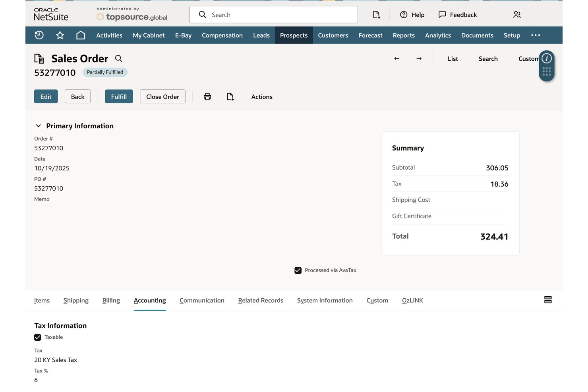This screenshot has height=392, width=588.
Task: Open the Customize menu at top right
Action: coord(528,59)
